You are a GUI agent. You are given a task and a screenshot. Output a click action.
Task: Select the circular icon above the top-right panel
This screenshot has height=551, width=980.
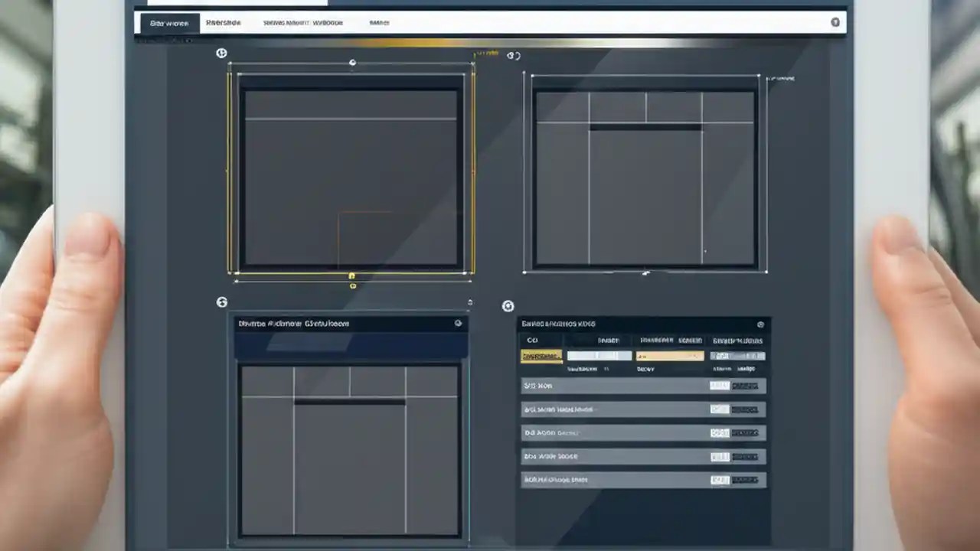511,54
